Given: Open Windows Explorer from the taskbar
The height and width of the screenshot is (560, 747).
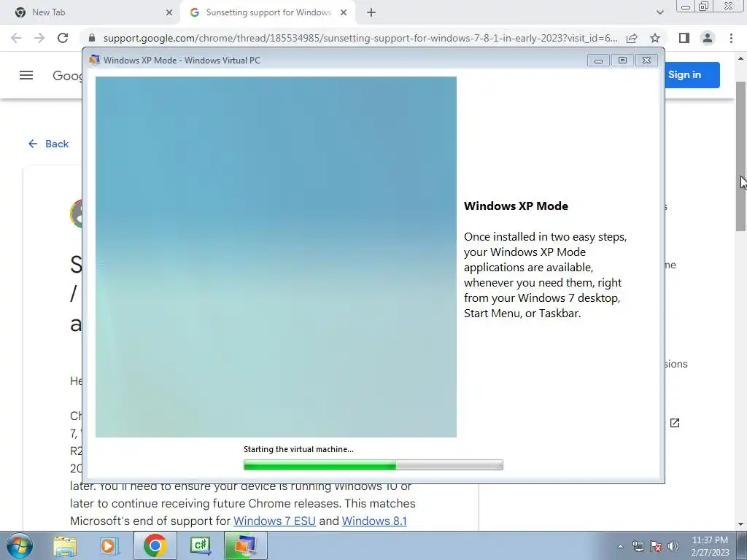Looking at the screenshot, I should coord(65,545).
